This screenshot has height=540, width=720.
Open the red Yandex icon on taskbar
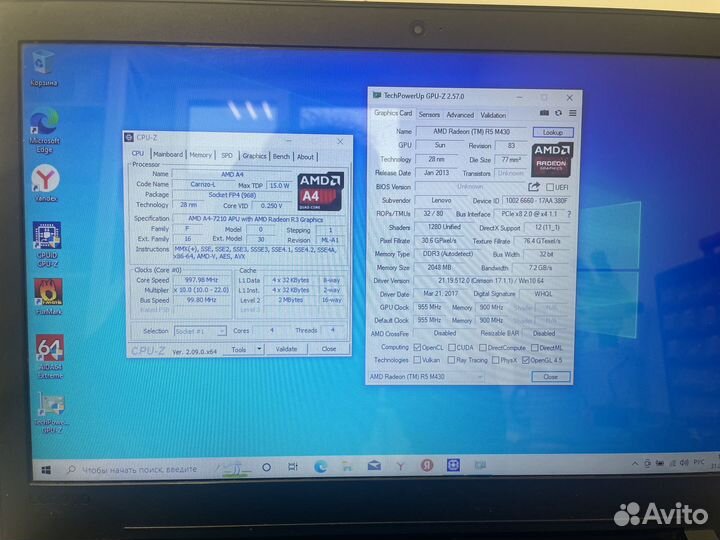[427, 466]
